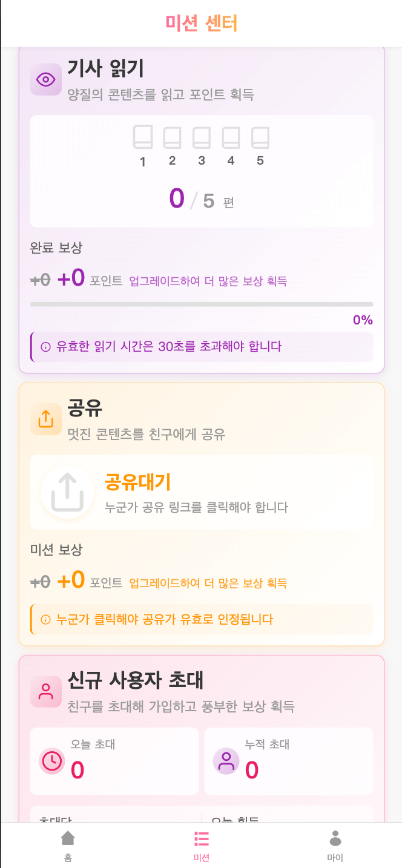Click the person icon on 신규 사용자 초대 card
The width and height of the screenshot is (402, 868).
click(x=45, y=692)
